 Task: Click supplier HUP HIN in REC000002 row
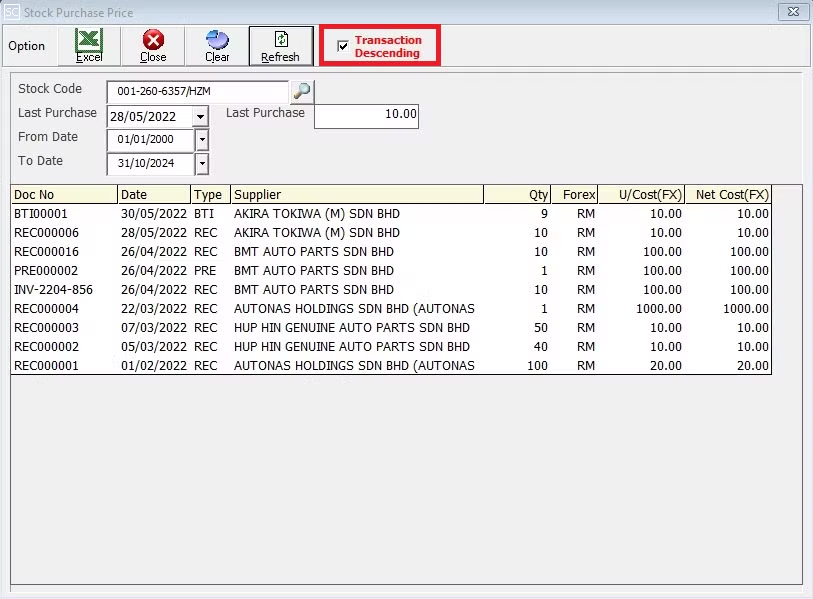(352, 346)
